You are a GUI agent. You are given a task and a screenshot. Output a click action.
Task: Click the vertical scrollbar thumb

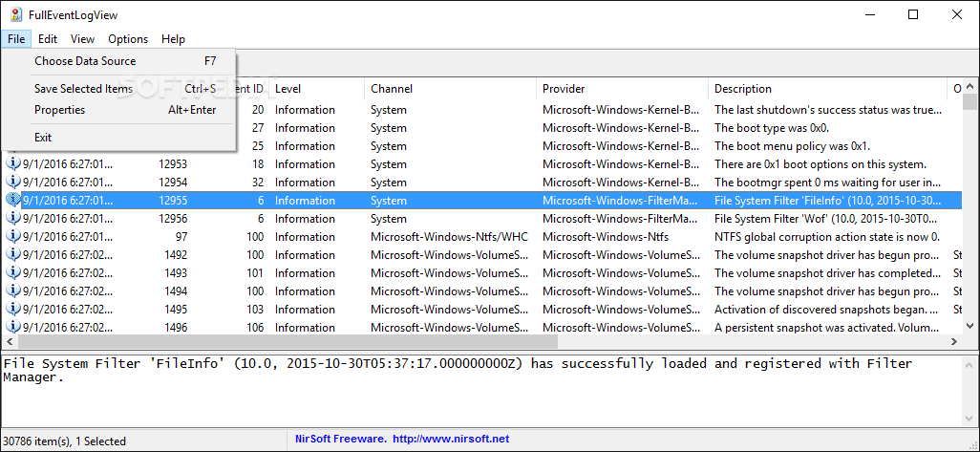tap(970, 102)
